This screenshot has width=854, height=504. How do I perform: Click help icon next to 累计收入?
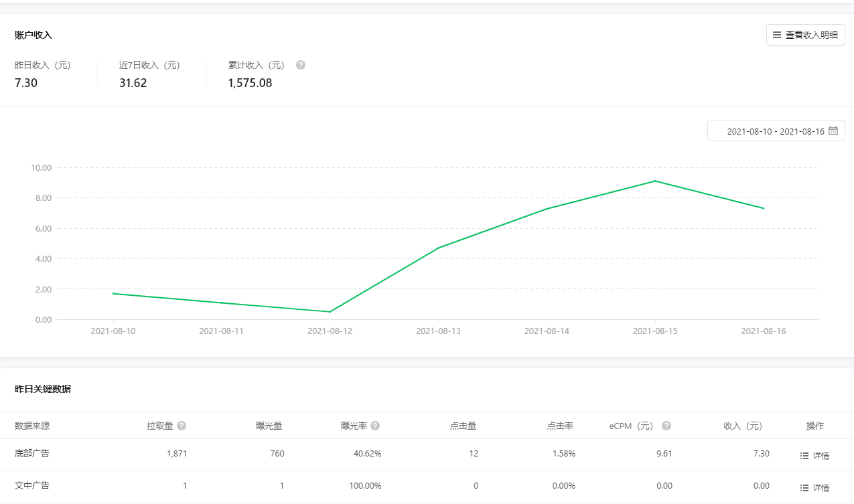point(301,65)
